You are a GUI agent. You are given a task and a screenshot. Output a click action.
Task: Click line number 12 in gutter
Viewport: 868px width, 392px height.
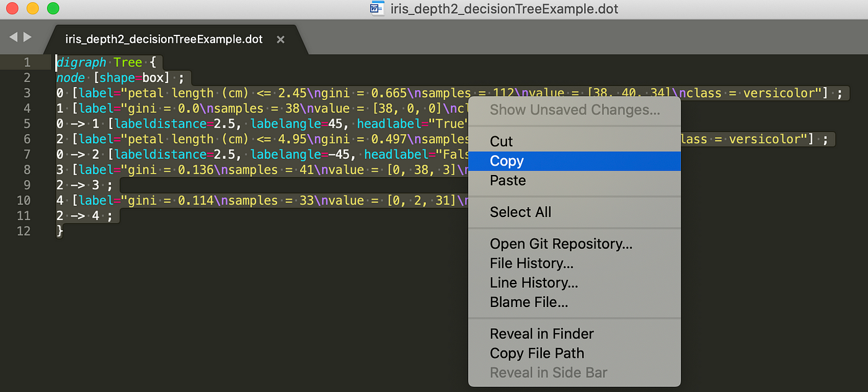pyautogui.click(x=24, y=231)
